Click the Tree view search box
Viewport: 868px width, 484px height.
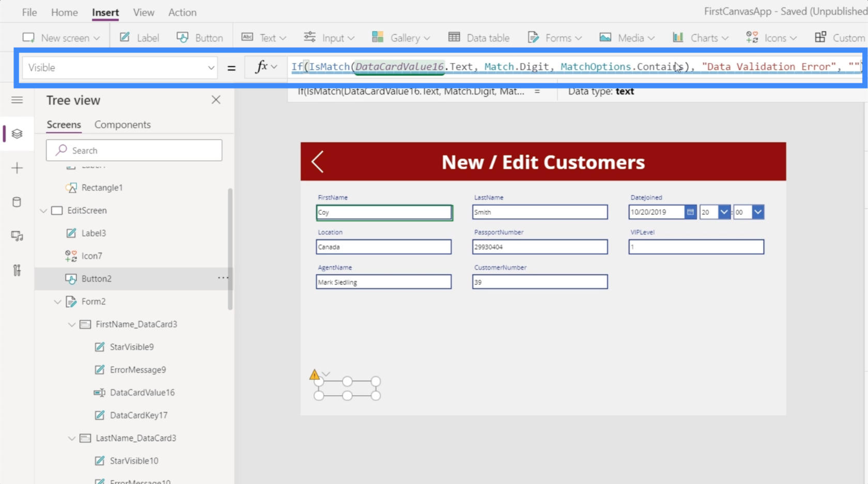click(134, 150)
